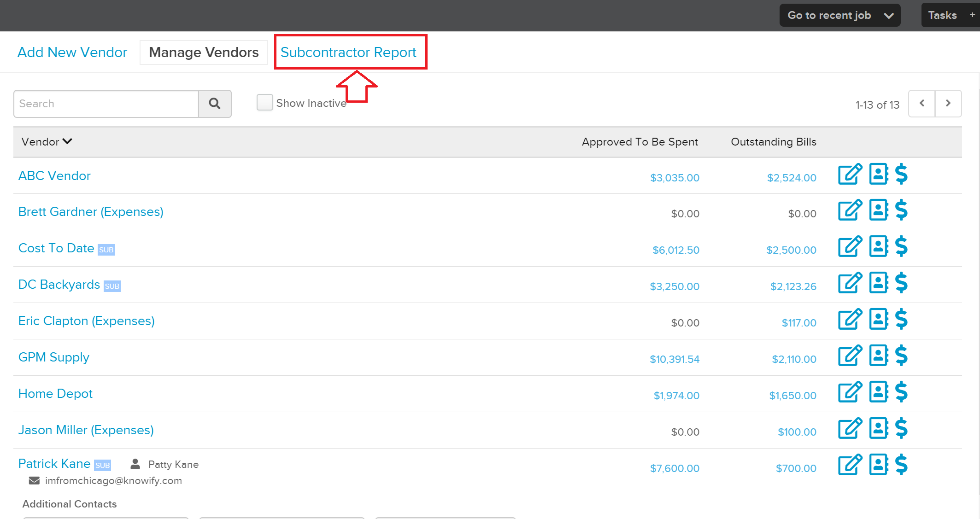Click the $10,391.54 approved amount
The width and height of the screenshot is (980, 519).
pos(675,359)
